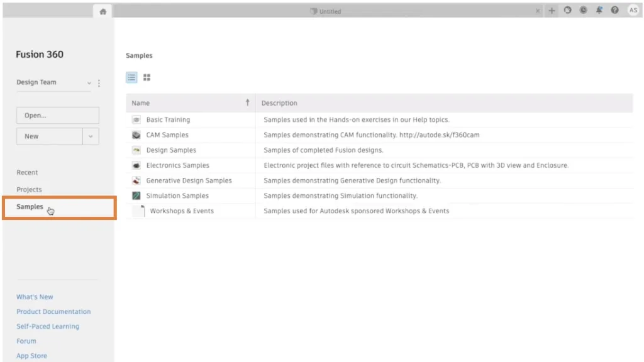Open the AS user profile avatar

633,10
